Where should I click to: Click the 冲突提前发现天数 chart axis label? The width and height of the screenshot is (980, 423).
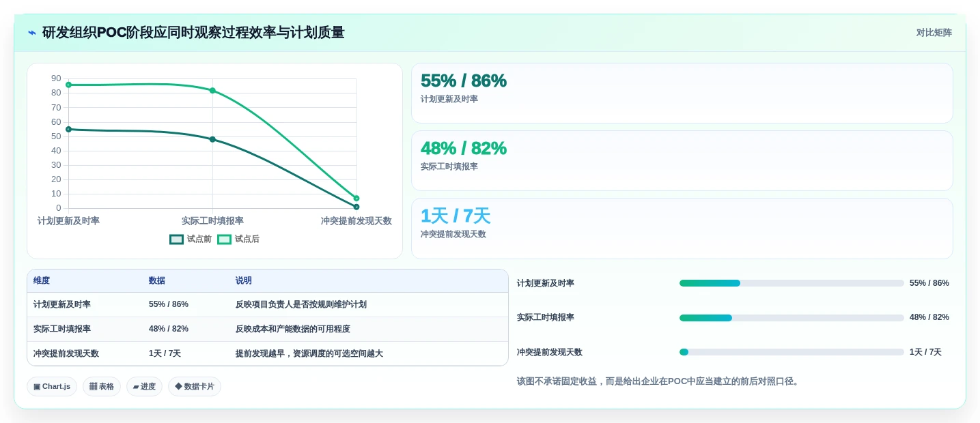[356, 221]
